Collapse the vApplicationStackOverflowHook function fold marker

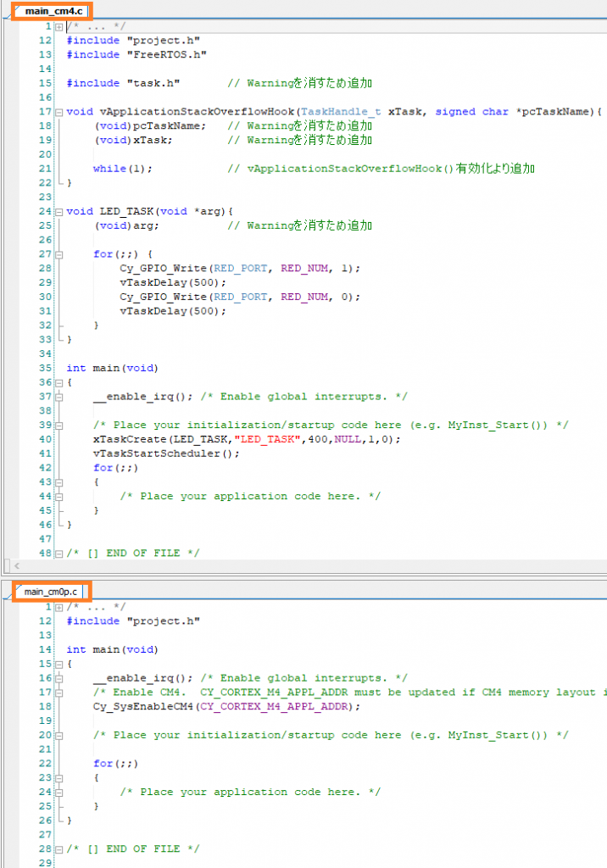59,112
